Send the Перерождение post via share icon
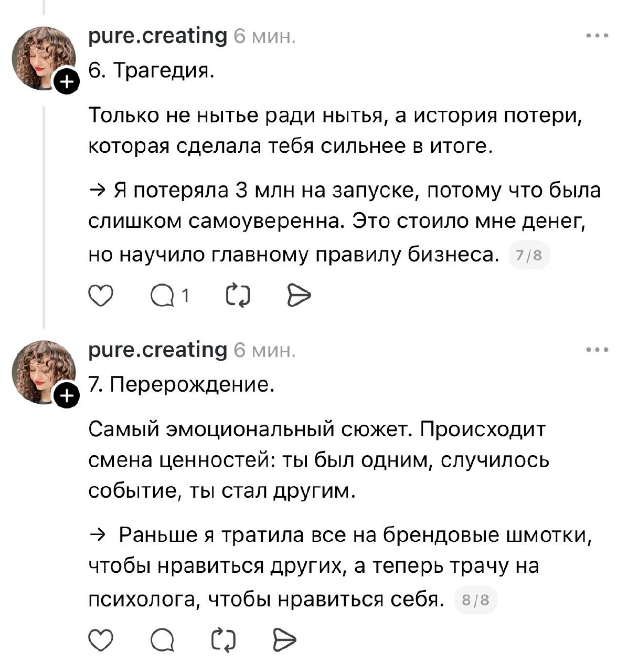Image resolution: width=628 pixels, height=672 pixels. [x=285, y=639]
